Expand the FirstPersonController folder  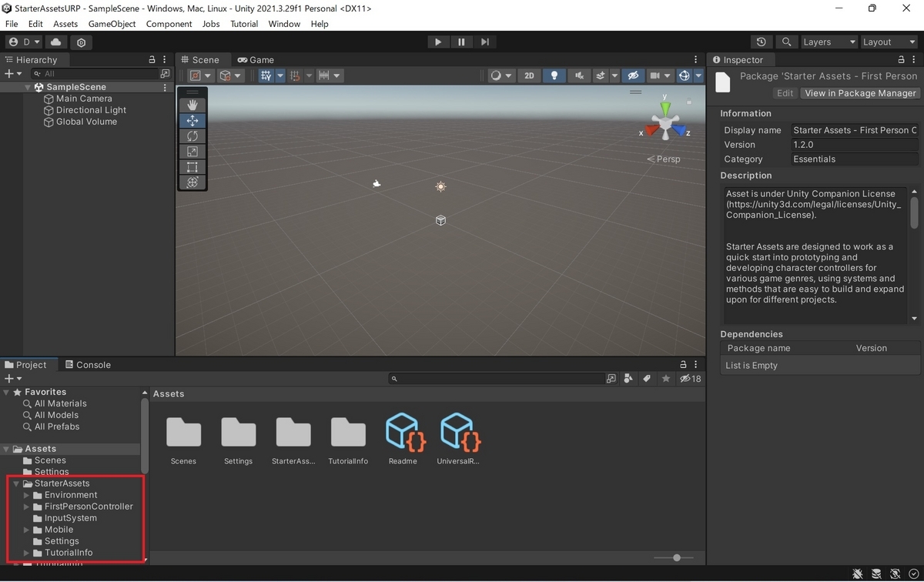(x=27, y=506)
